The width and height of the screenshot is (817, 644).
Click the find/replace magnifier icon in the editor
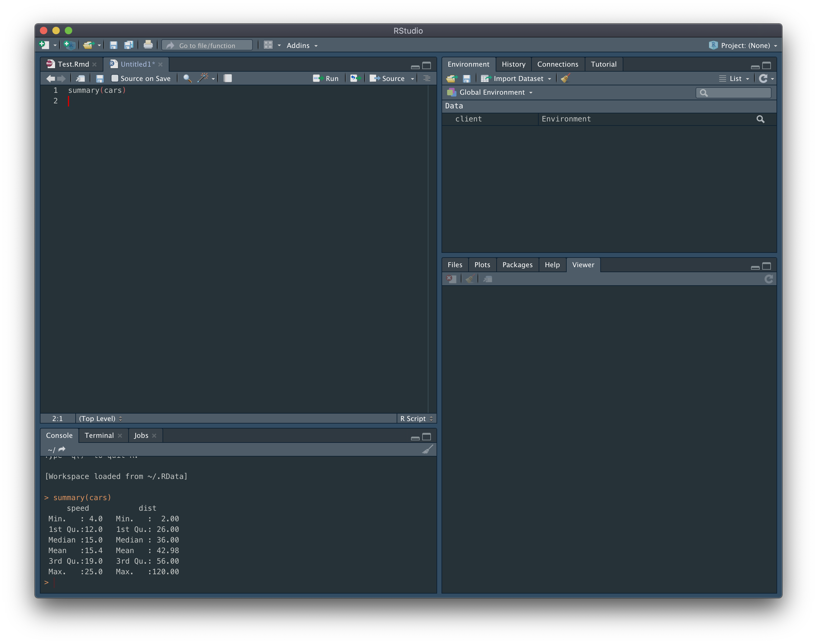click(187, 78)
